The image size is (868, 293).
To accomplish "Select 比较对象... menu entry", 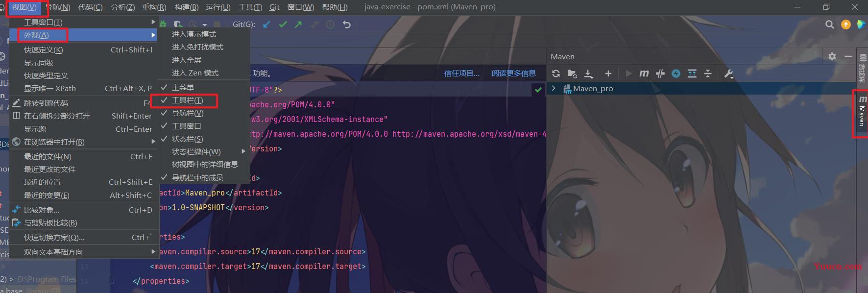I will point(84,210).
